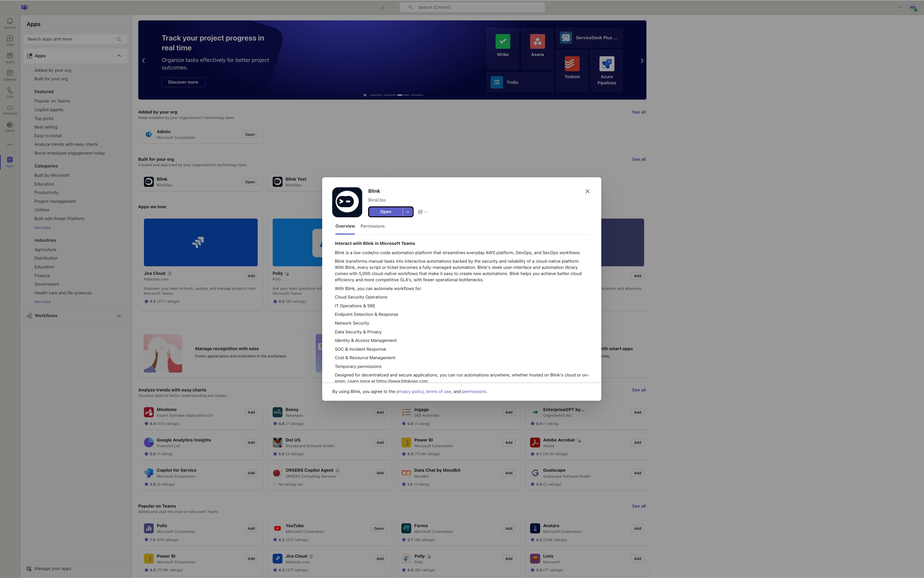Click the second banner slide indicator
This screenshot has height=578, width=924.
pos(390,95)
